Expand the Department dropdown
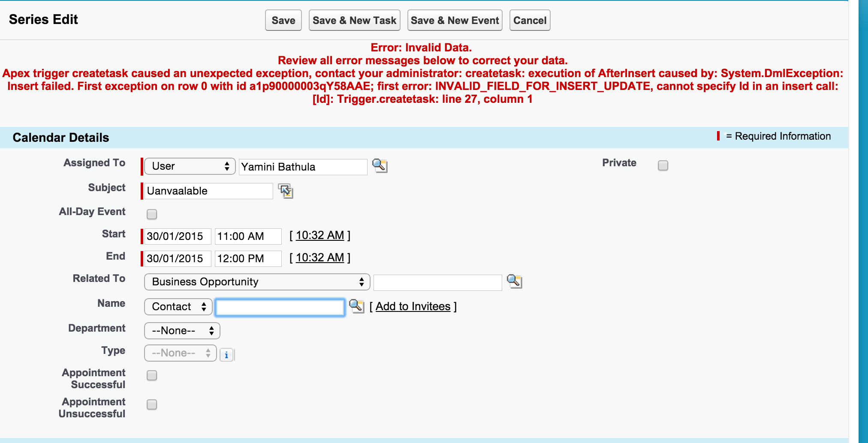The width and height of the screenshot is (868, 443). 182,331
